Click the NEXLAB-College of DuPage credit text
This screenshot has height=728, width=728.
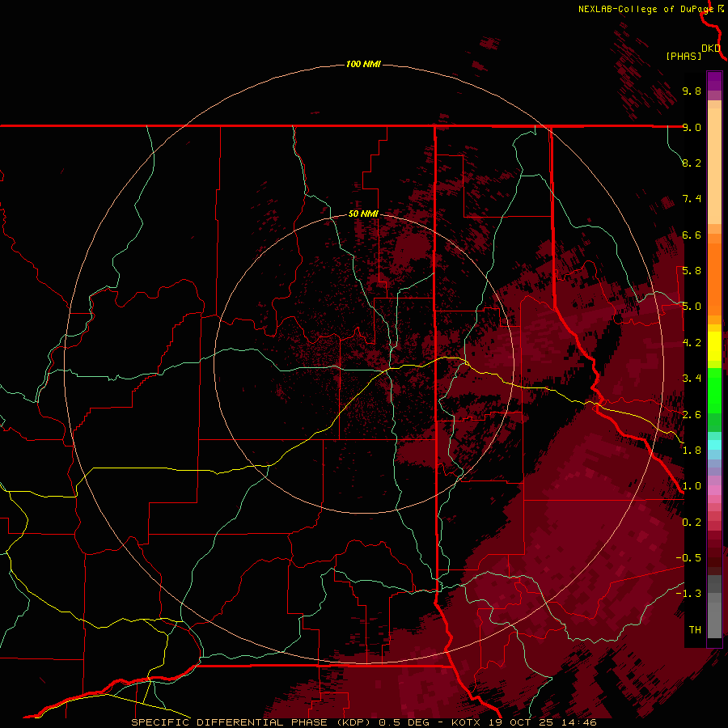(x=646, y=9)
